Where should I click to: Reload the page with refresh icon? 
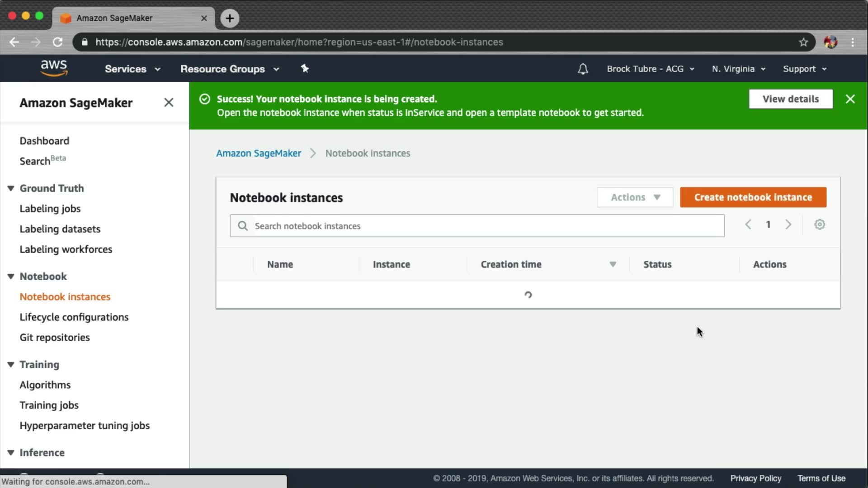[57, 42]
